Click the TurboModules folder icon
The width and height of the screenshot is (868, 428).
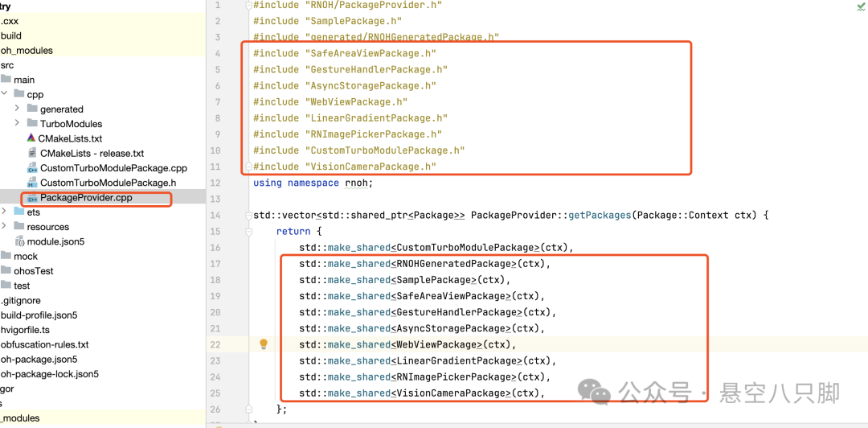coord(32,123)
